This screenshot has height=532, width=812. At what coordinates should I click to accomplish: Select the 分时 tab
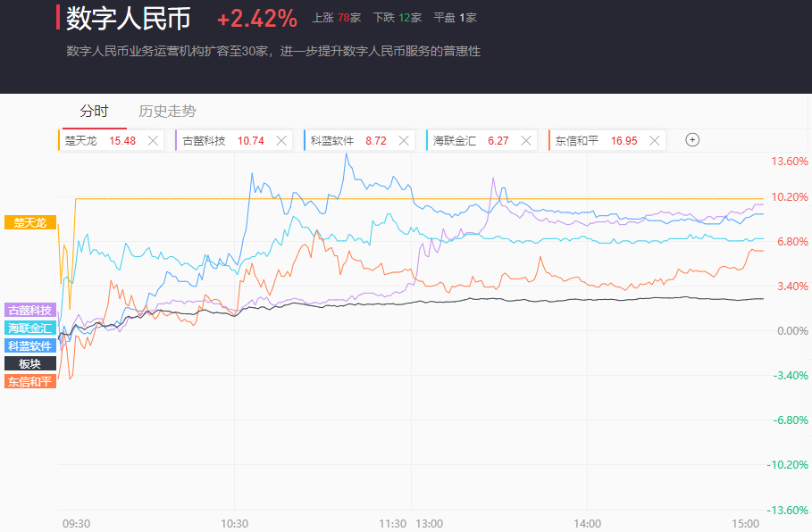(x=95, y=112)
